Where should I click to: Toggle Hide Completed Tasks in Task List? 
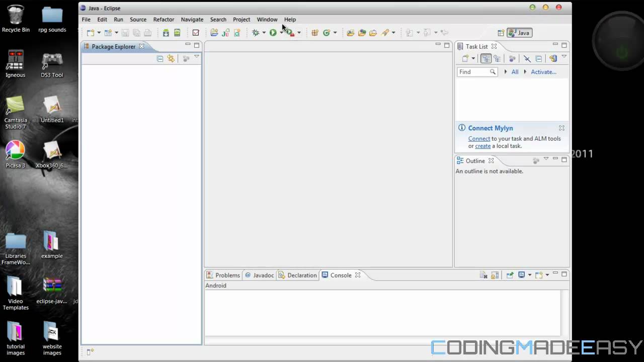pos(527,59)
